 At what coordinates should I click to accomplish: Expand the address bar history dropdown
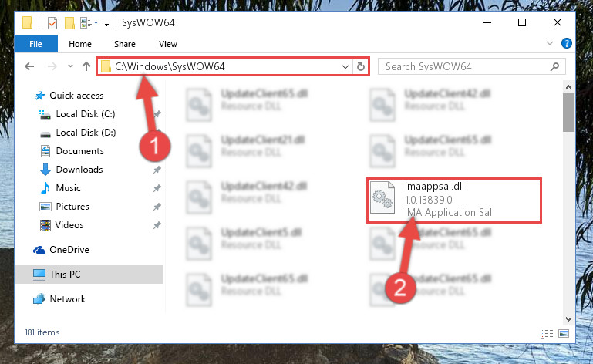(x=345, y=67)
